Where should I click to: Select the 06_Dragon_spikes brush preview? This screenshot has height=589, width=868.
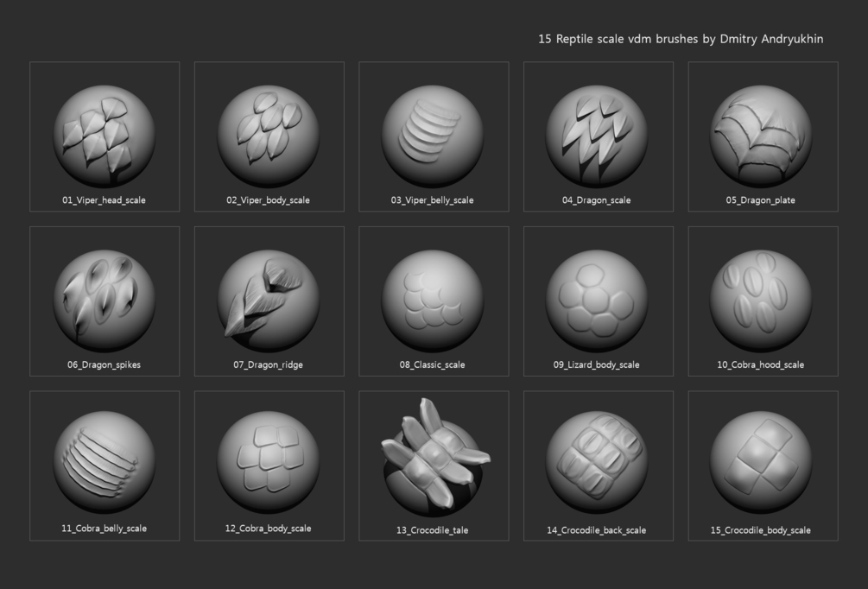pos(104,301)
